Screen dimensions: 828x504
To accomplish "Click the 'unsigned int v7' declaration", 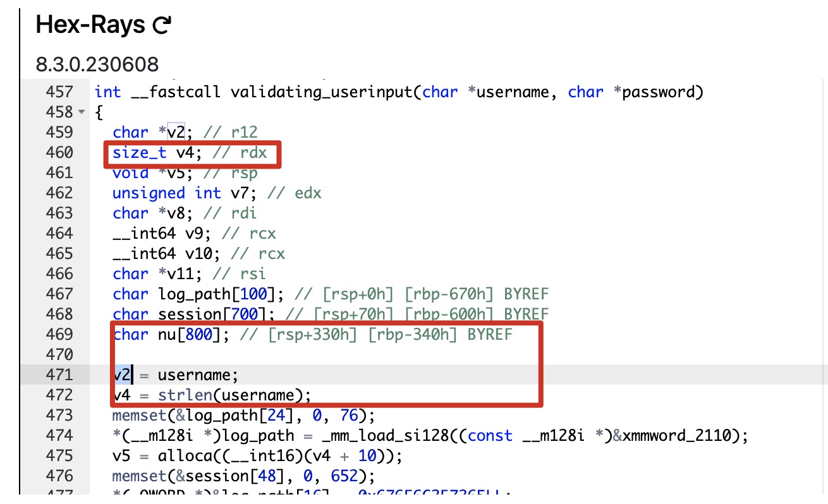I will click(x=185, y=193).
